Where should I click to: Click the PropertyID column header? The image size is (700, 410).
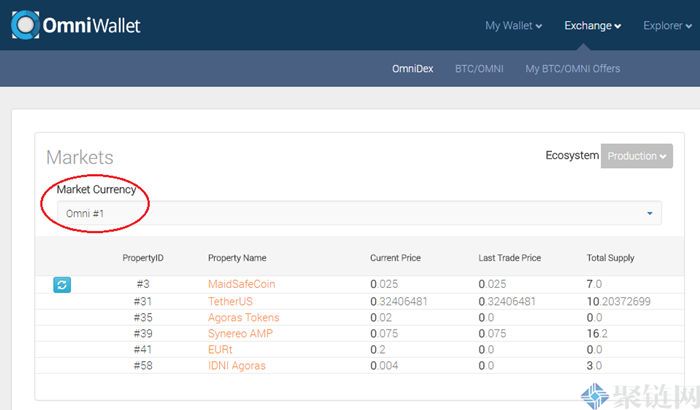tap(142, 258)
